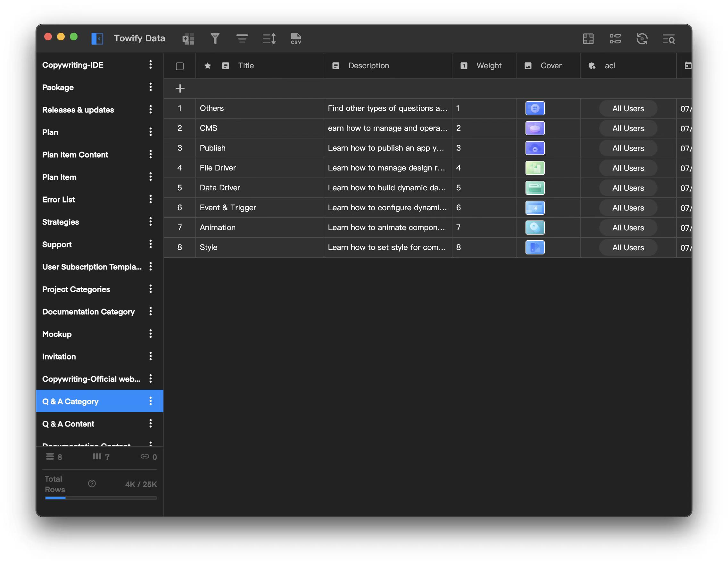Screen dimensions: 728x564
Task: Open cover thumbnail for File Driver row
Action: click(535, 168)
